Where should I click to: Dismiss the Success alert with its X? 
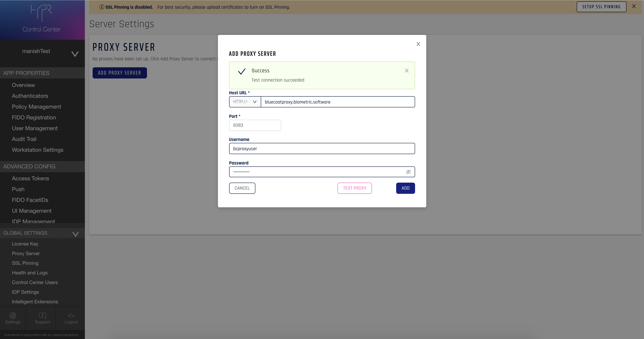407,71
